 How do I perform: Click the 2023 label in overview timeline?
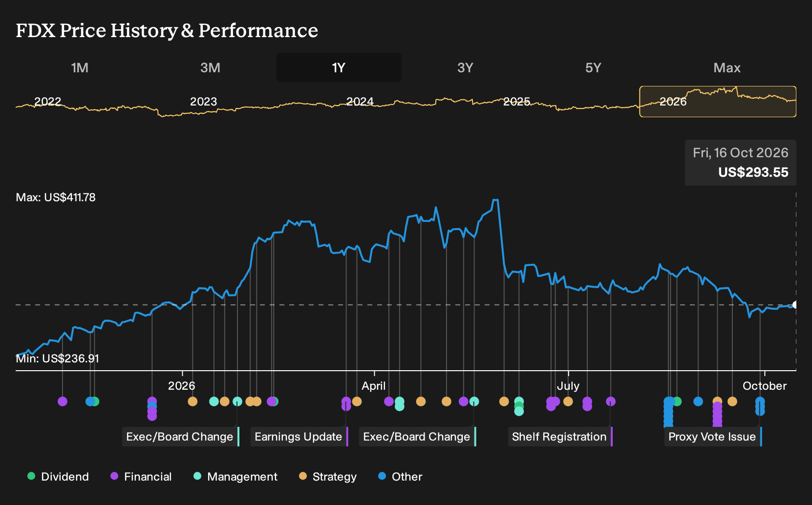[203, 102]
